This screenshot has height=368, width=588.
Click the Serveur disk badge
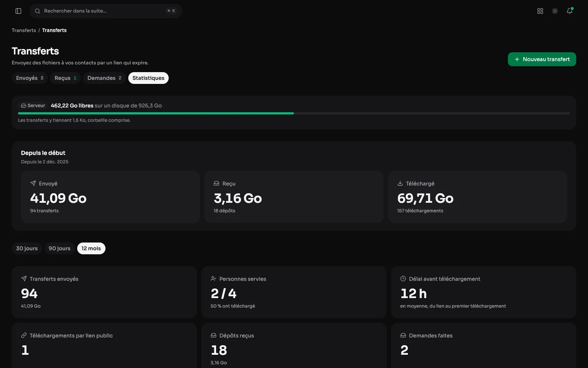pos(33,106)
